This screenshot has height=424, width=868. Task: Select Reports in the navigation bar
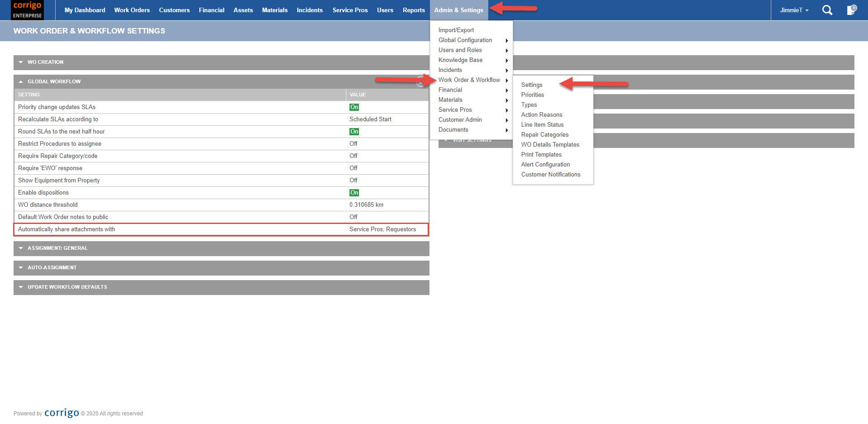pyautogui.click(x=413, y=10)
